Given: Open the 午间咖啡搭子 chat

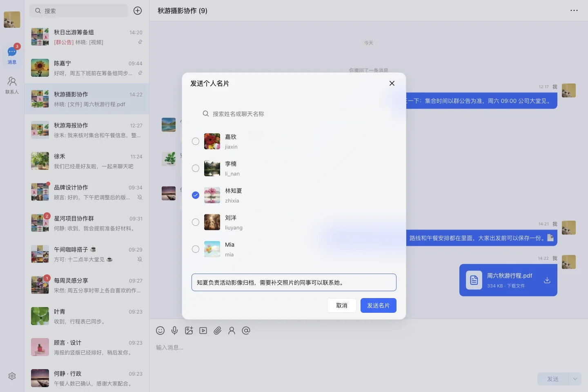Looking at the screenshot, I should click(87, 254).
